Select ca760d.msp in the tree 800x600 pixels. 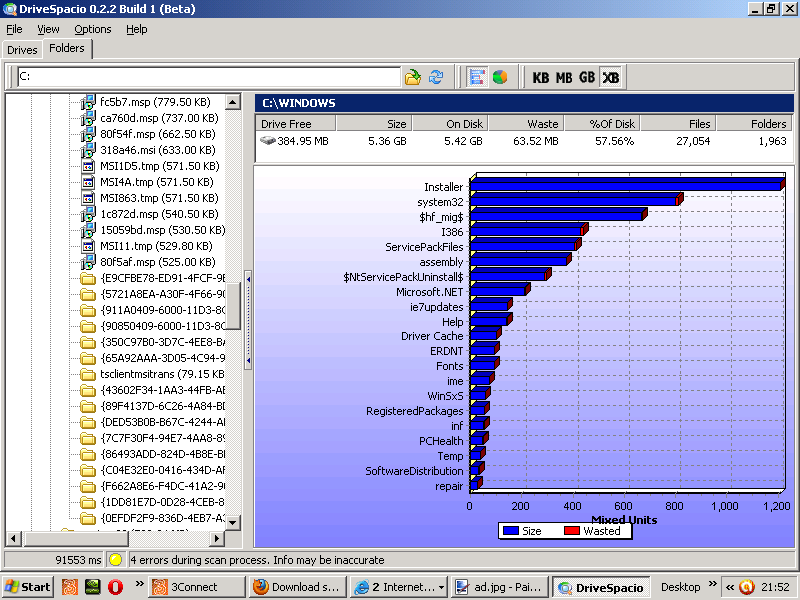pyautogui.click(x=159, y=118)
